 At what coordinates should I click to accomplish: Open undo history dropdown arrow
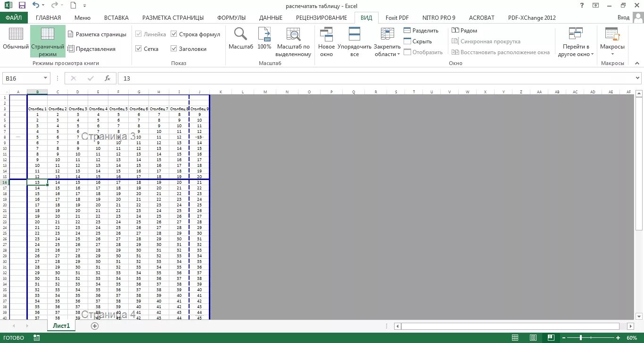(x=43, y=6)
